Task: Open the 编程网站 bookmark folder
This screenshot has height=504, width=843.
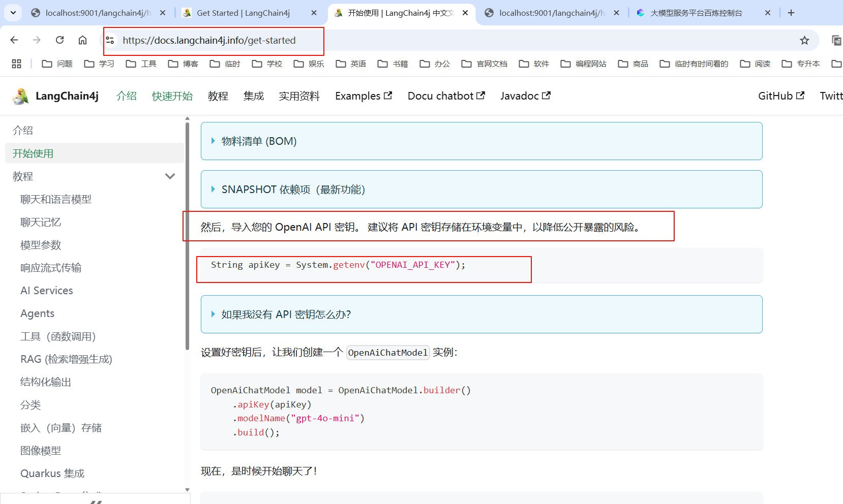Action: [584, 64]
